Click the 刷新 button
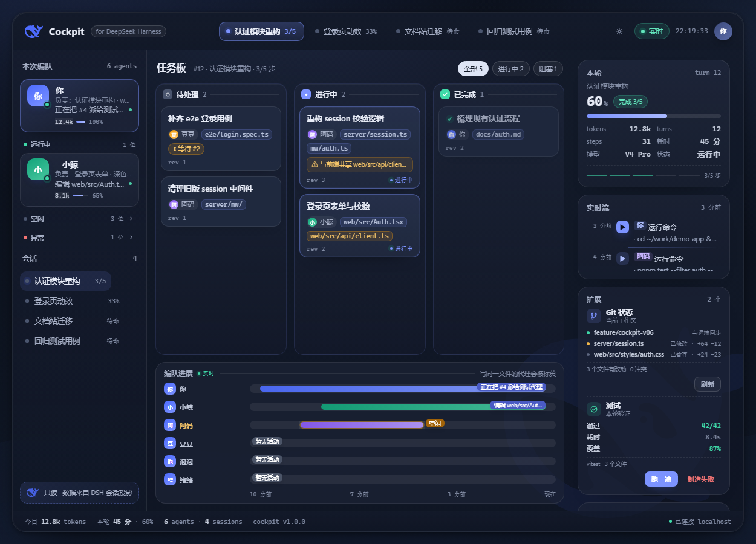 click(x=708, y=384)
